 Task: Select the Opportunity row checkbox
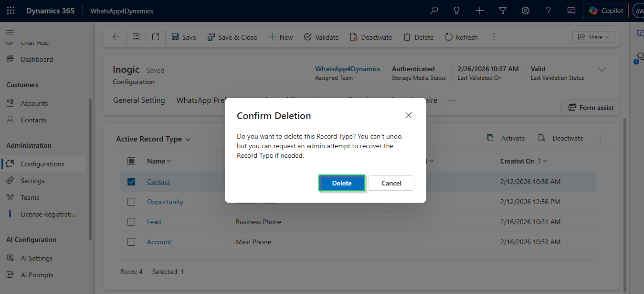(x=131, y=202)
